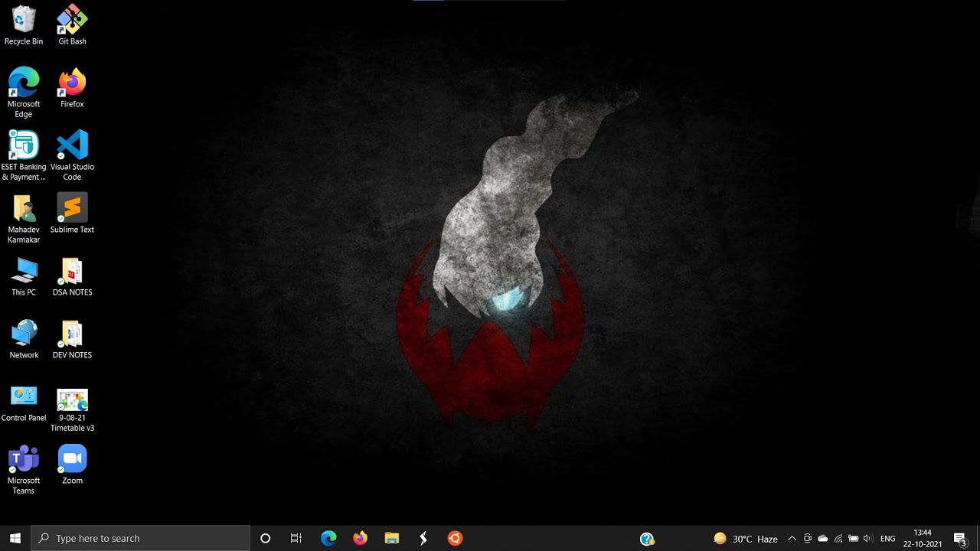This screenshot has height=551, width=980.
Task: Select the Firefox desktop shortcut
Action: [x=72, y=88]
